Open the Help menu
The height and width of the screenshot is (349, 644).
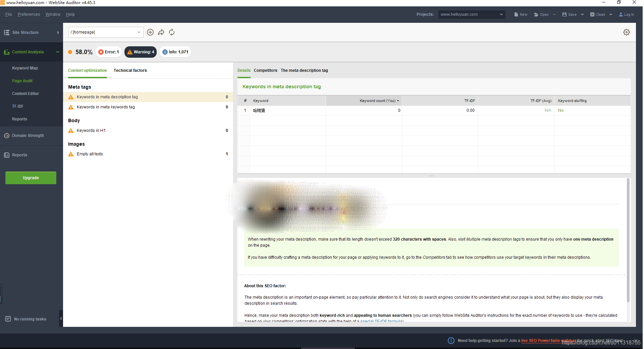click(x=70, y=14)
